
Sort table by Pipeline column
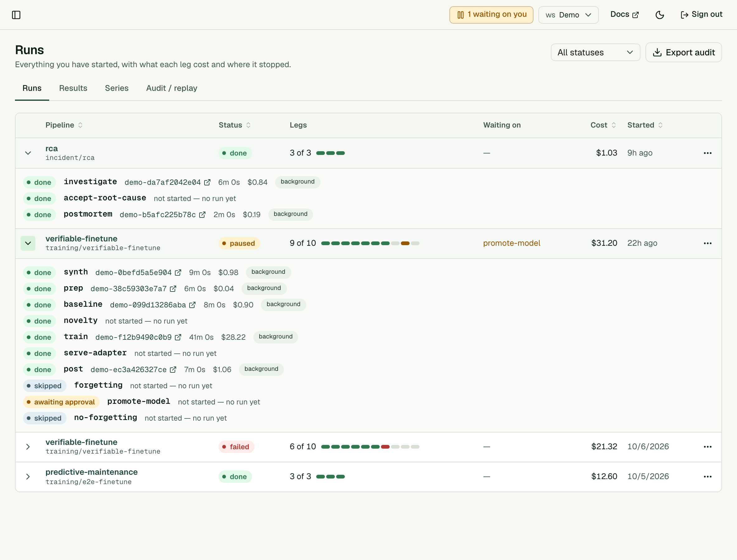coord(64,125)
